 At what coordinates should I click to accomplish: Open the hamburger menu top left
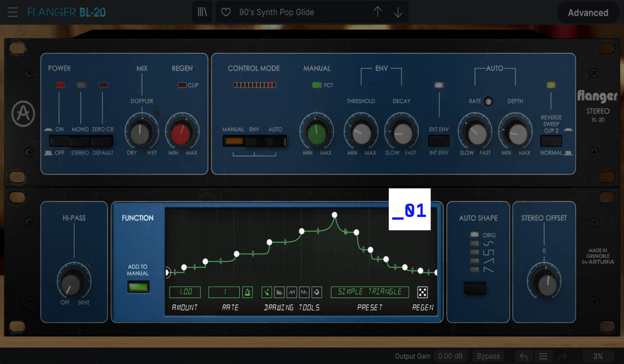click(12, 12)
